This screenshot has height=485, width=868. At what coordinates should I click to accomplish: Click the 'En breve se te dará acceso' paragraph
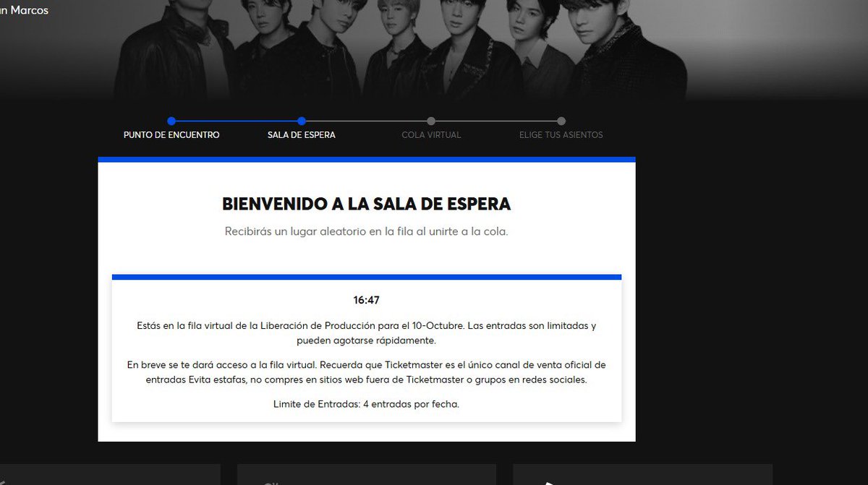(x=367, y=372)
